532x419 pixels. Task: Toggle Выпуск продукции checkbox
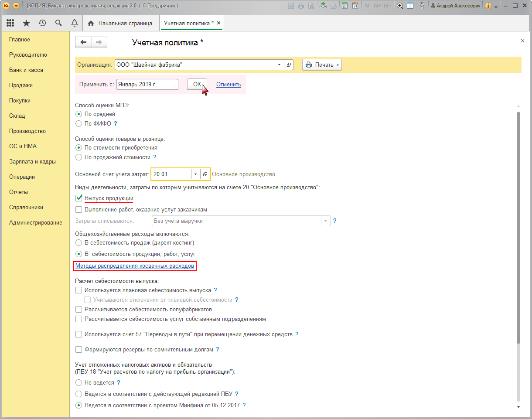coord(79,198)
